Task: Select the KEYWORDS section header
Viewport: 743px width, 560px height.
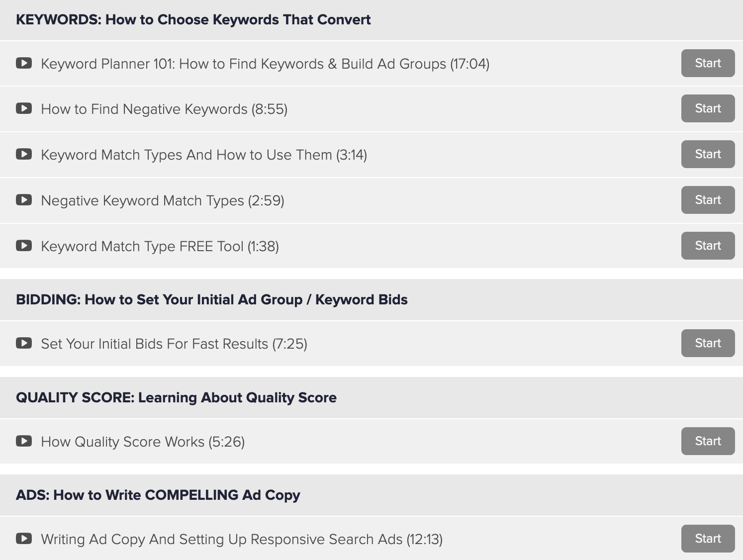Action: point(371,20)
